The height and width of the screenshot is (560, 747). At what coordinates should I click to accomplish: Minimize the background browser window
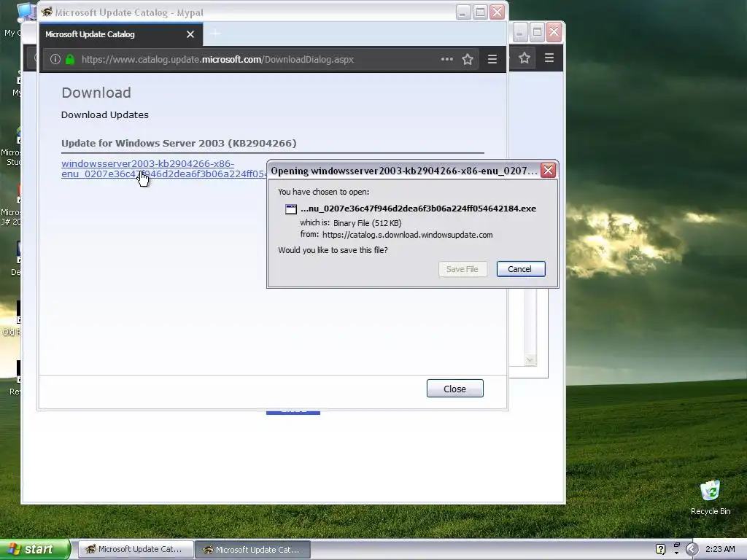click(519, 32)
